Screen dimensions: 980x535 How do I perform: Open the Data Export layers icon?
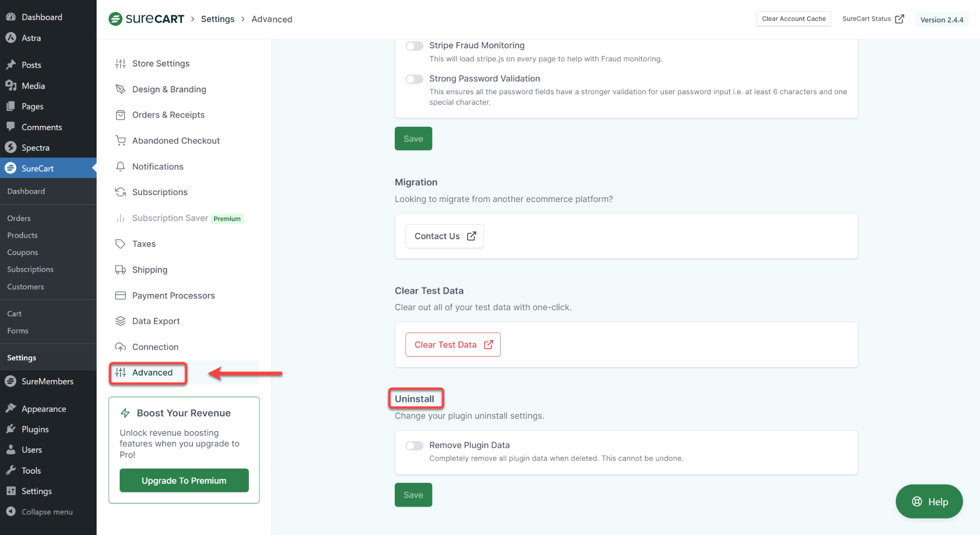coord(121,321)
